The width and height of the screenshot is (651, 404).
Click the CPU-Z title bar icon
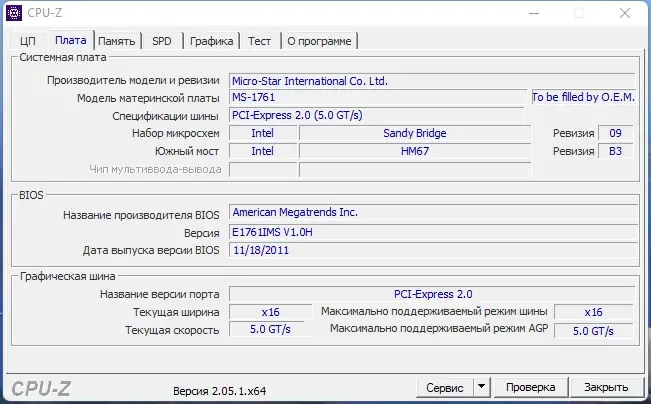click(x=14, y=13)
